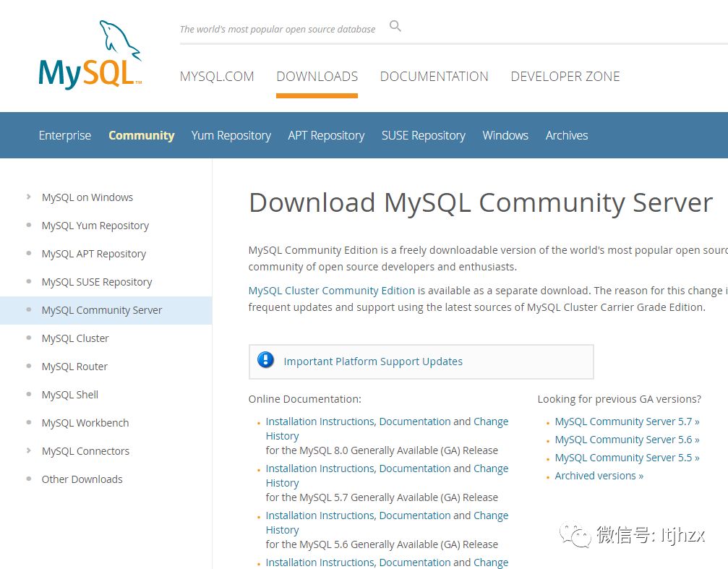The width and height of the screenshot is (728, 569).
Task: Open Change History link for MySQL 5.6
Action: pos(491,515)
